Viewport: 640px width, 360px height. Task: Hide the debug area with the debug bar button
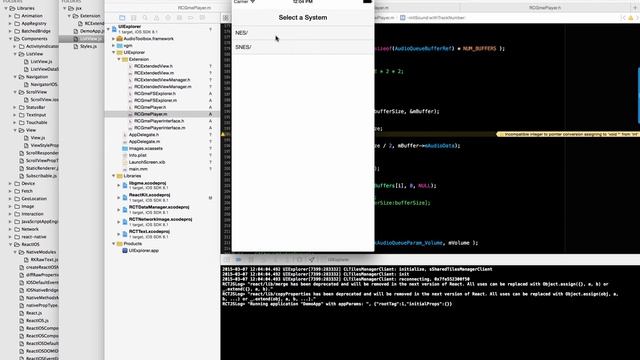pos(227,259)
